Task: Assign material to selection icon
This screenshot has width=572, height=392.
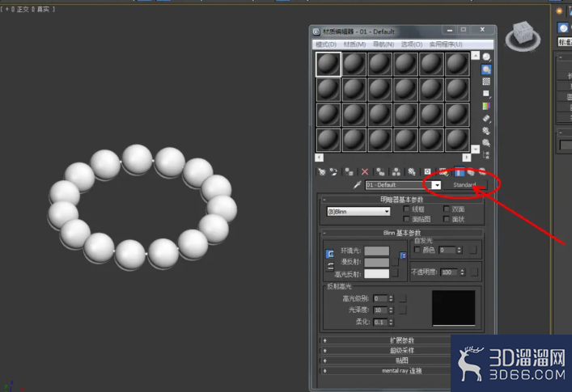Action: click(x=350, y=171)
